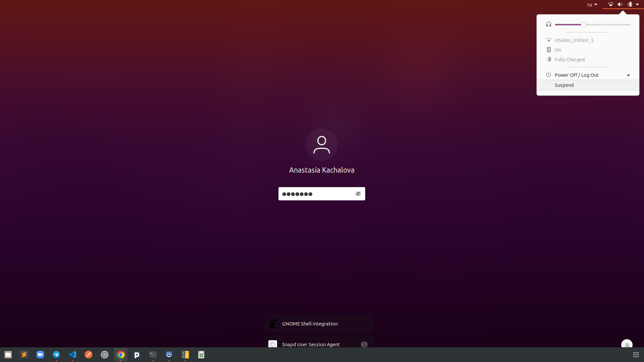Screen dimensions: 644x362
Task: Open the GNOME Shell integration notification
Action: (x=319, y=324)
